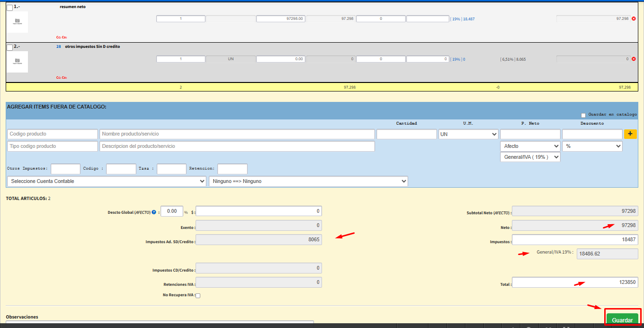Enable the Guardar en catalogo checkbox
Viewport: 644px width, 328px height.
pyautogui.click(x=583, y=115)
